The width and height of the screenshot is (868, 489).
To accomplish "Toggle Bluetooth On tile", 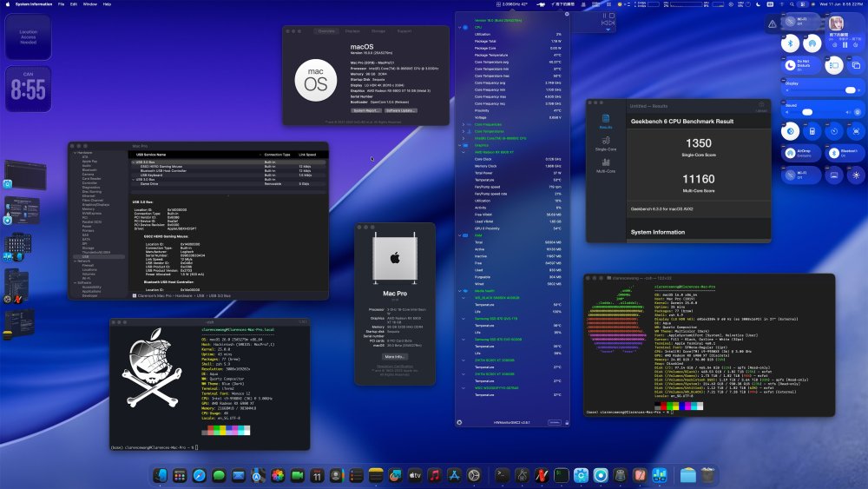I will coord(845,154).
